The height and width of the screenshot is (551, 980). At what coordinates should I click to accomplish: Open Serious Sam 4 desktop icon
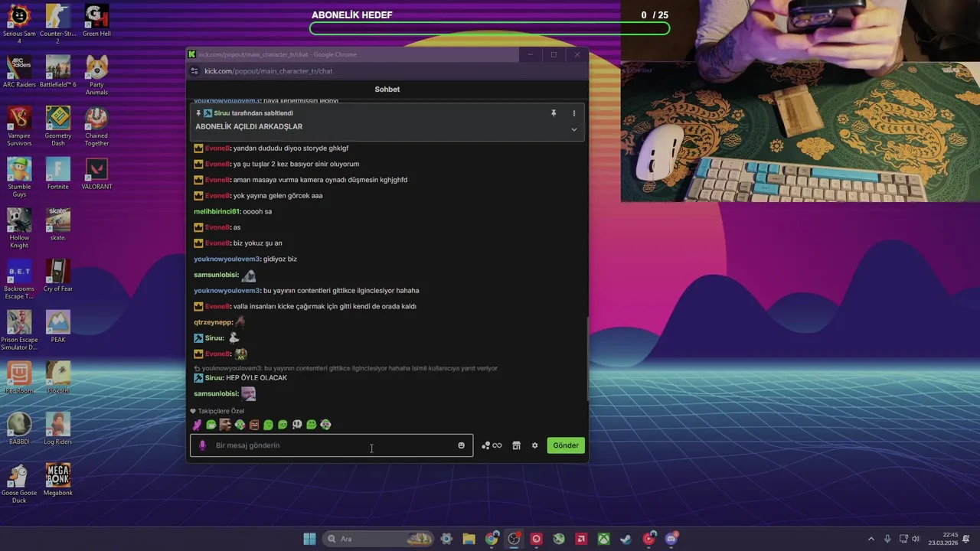coord(19,24)
